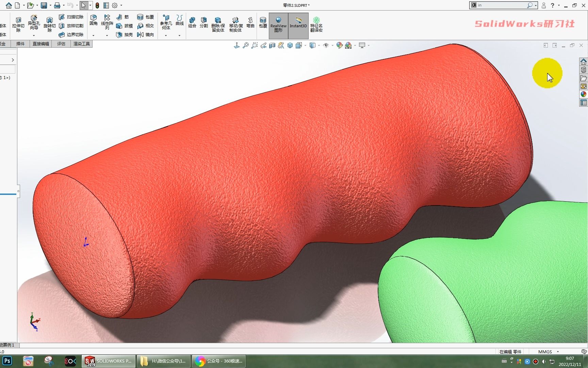The height and width of the screenshot is (368, 588).
Task: Click the Save icon in the top toolbar
Action: pyautogui.click(x=44, y=5)
